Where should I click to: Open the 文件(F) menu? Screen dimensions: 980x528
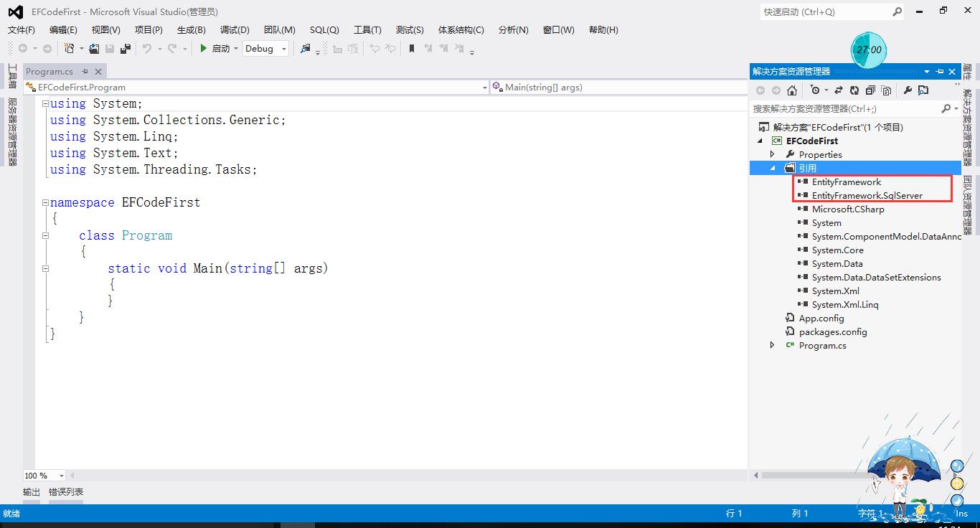coord(21,29)
